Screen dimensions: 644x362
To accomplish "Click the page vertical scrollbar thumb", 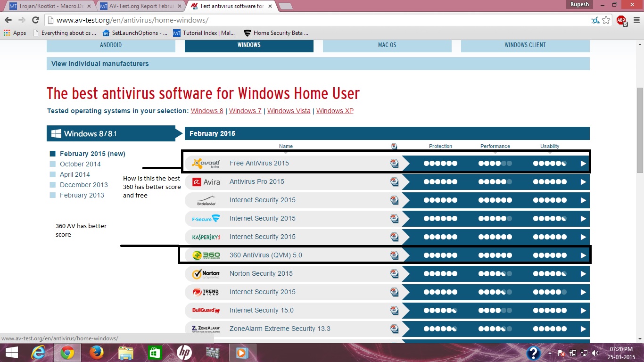I will tap(640, 131).
